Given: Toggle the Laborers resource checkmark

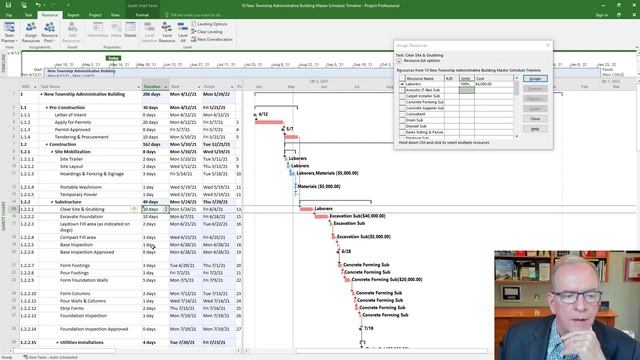Looking at the screenshot, I should pyautogui.click(x=402, y=84).
